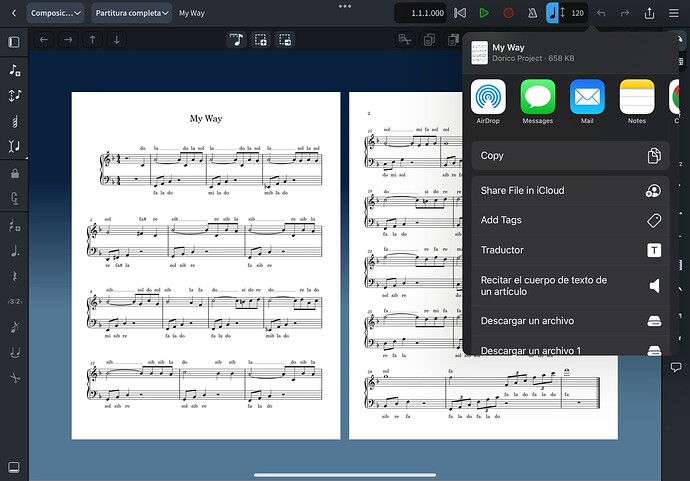Click the edit selection toolbar icon

coord(405,40)
